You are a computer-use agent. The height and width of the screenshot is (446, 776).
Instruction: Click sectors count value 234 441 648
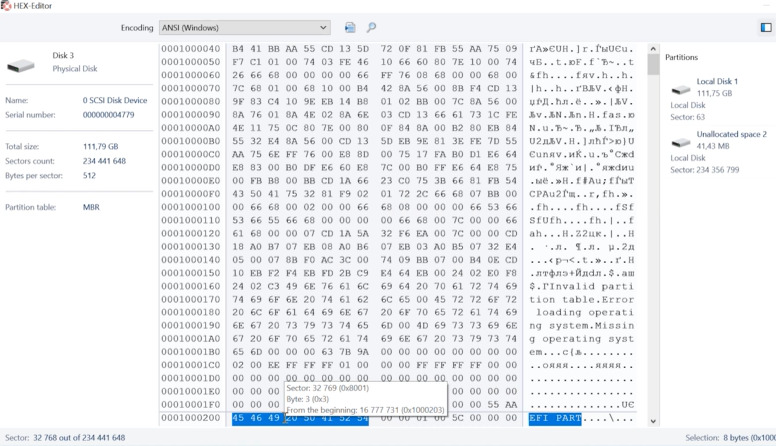[x=104, y=161]
